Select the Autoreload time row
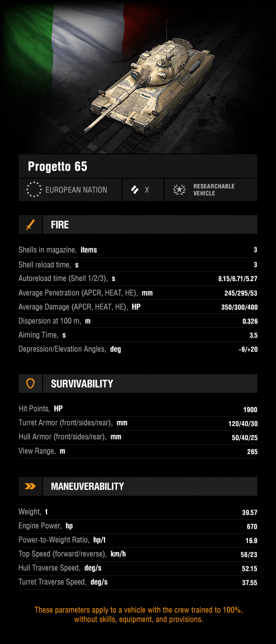 [x=138, y=279]
